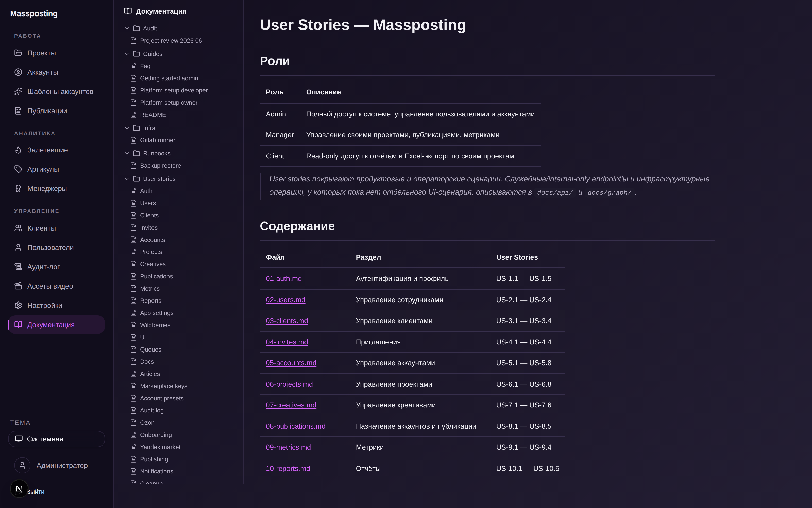
Task: Open Getting started admin guide
Action: tap(169, 78)
